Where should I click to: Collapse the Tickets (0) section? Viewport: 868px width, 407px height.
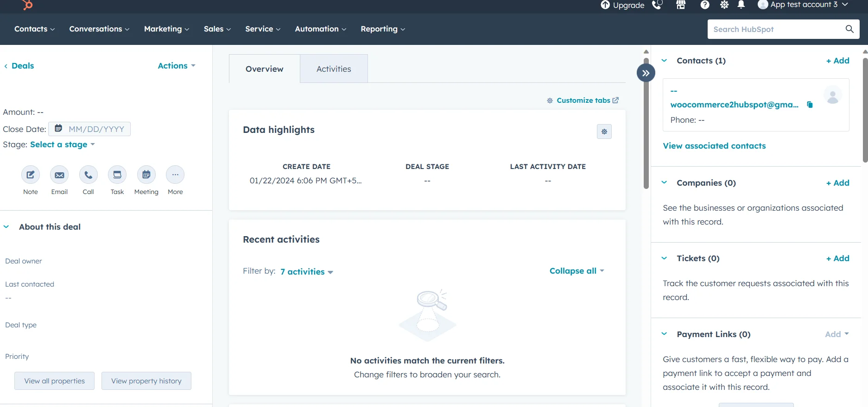point(664,258)
